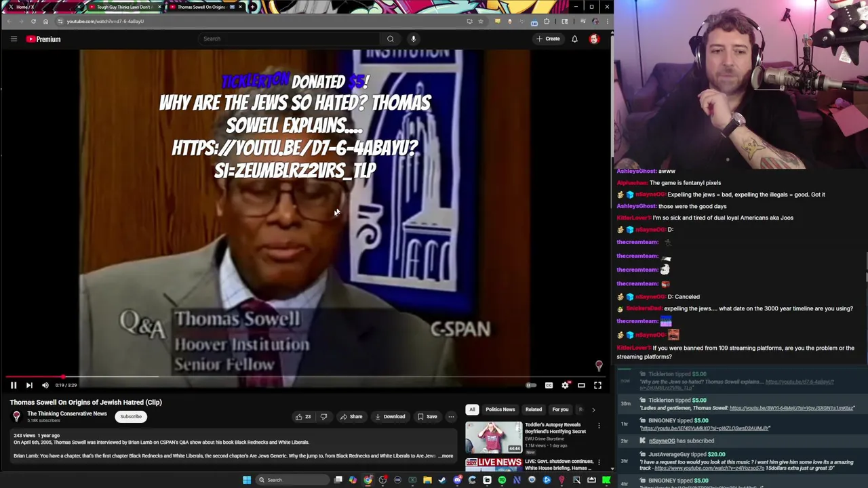Open the channel avatar beside the channel name
This screenshot has height=488, width=868.
click(x=16, y=416)
